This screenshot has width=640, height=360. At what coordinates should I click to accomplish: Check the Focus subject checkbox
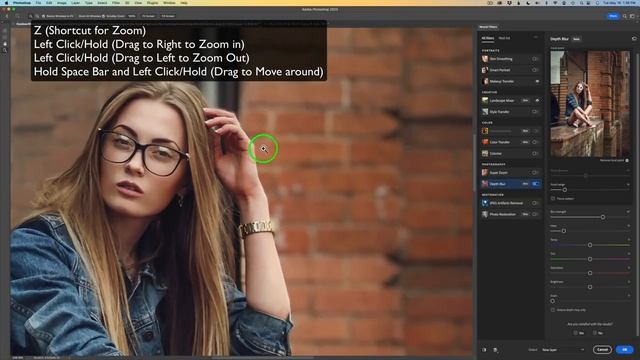tap(553, 199)
